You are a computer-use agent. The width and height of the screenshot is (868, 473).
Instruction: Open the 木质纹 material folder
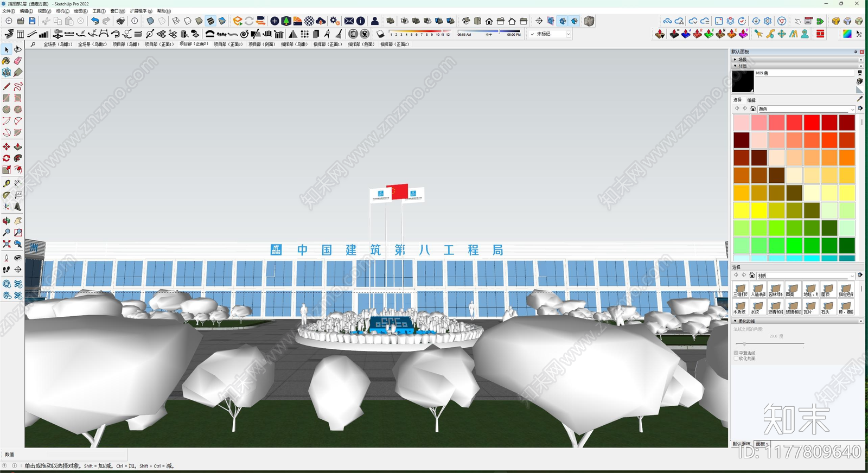point(741,308)
